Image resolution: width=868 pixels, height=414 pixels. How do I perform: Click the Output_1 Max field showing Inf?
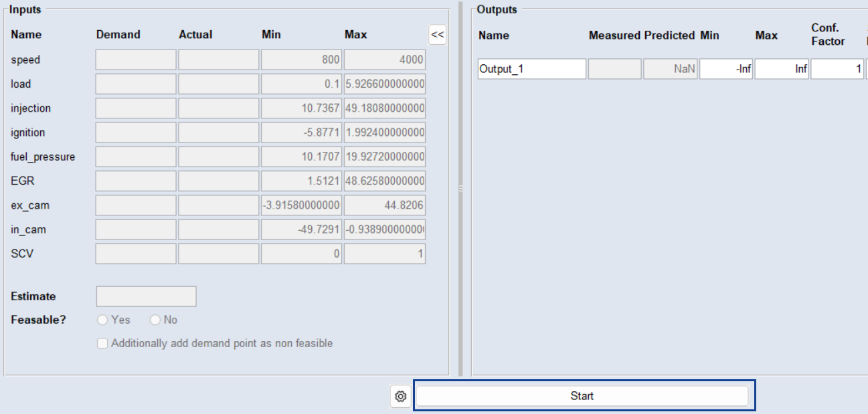click(x=782, y=69)
